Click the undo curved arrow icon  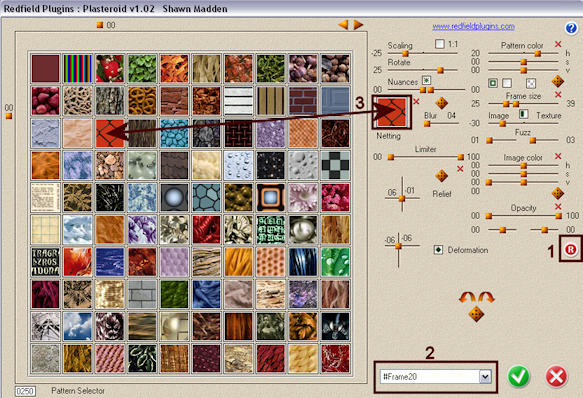(x=467, y=297)
